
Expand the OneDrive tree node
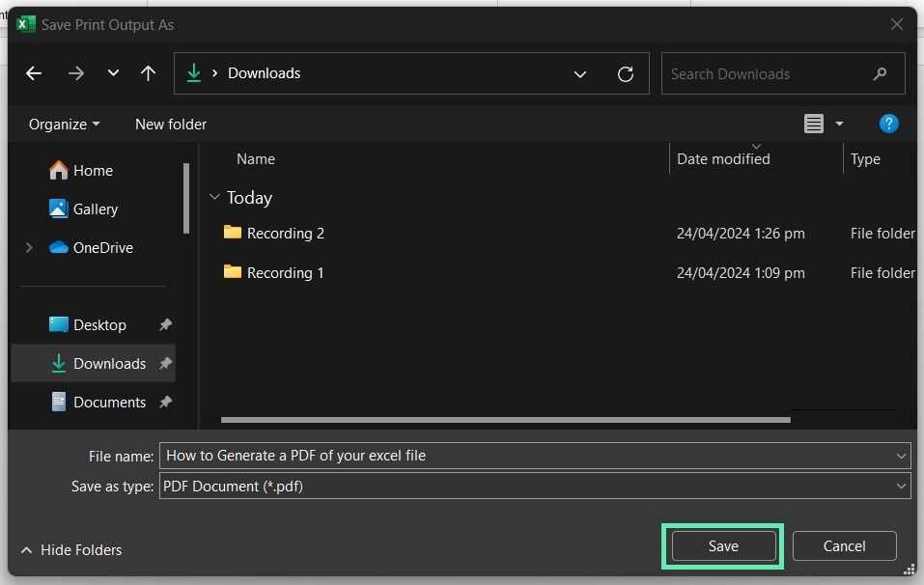(x=29, y=247)
